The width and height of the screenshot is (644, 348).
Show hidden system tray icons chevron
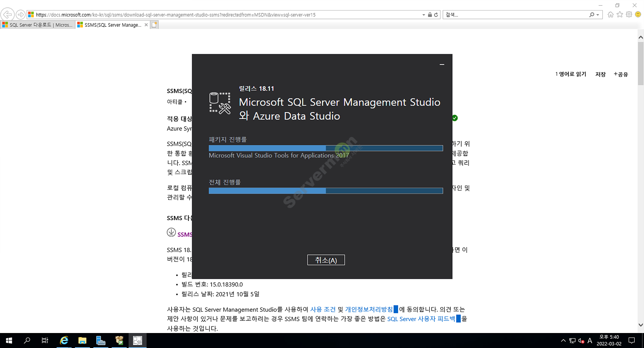[x=563, y=341]
